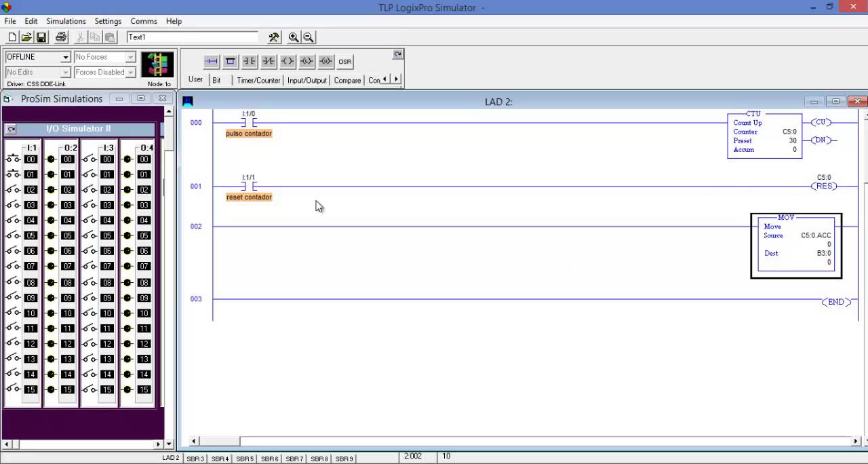Select the XIC examine-if-closed instruction
868x464 pixels.
tap(250, 61)
